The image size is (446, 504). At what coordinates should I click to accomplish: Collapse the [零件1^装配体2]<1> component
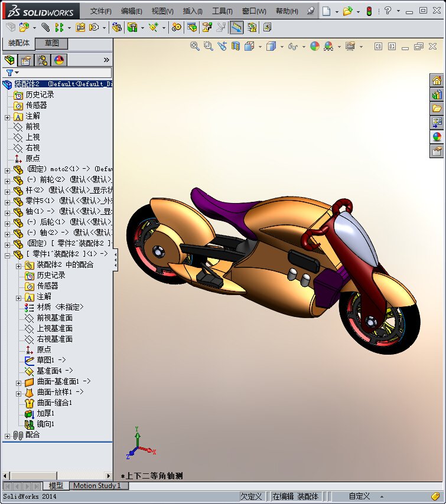[x=7, y=256]
